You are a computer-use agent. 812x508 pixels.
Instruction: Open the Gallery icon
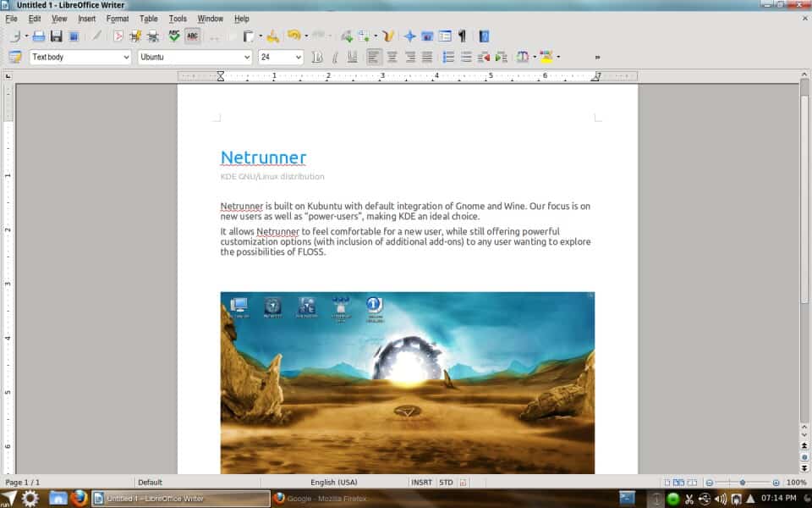pyautogui.click(x=426, y=36)
